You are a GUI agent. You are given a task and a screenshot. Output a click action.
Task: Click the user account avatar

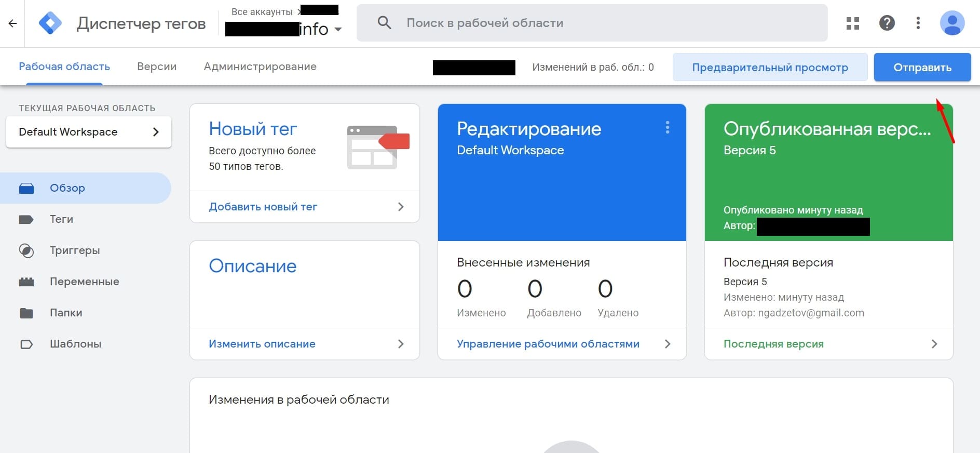click(952, 23)
